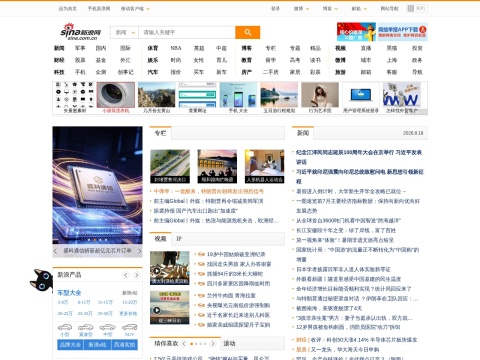The image size is (480, 360).
Task: Open the first 专栏 train thumbnail
Action: 170,166
